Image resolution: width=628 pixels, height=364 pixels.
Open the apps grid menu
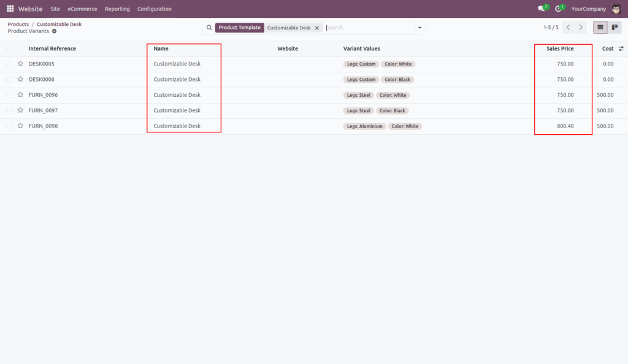(x=9, y=9)
